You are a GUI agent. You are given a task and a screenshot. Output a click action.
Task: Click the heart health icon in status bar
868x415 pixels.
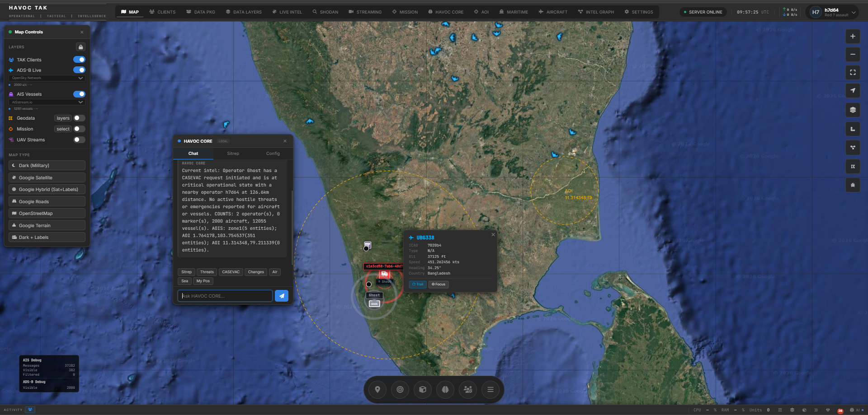point(828,410)
